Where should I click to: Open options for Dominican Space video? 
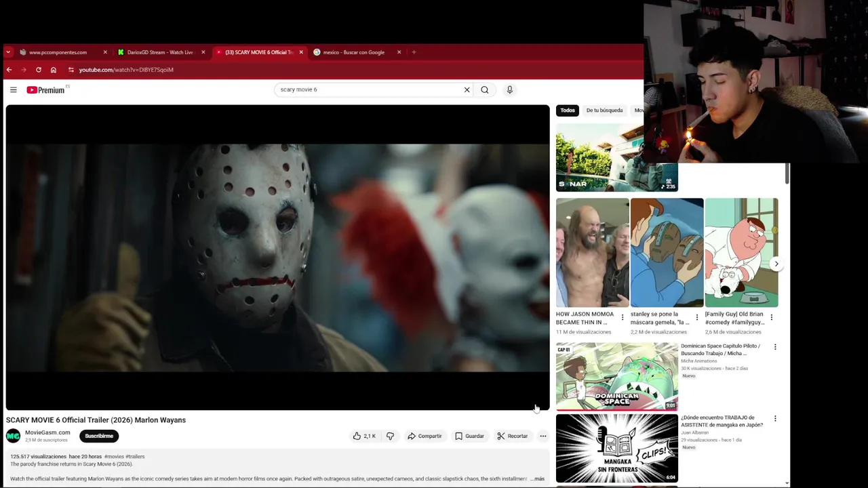point(775,347)
